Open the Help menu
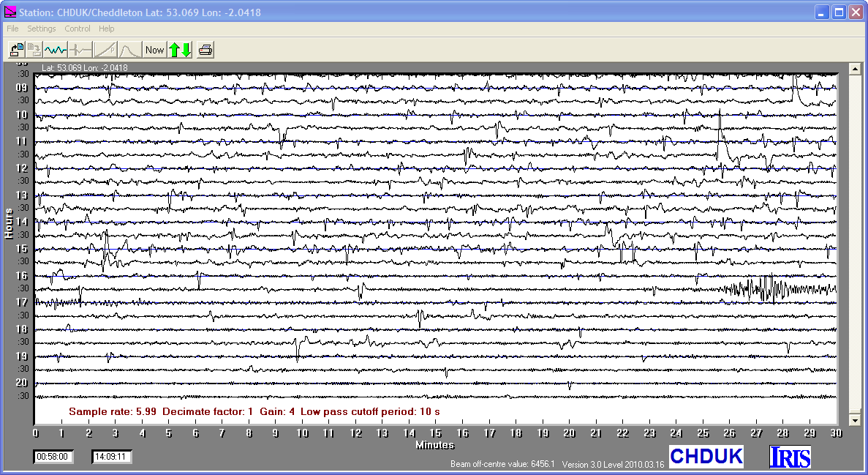868x475 pixels. point(106,29)
